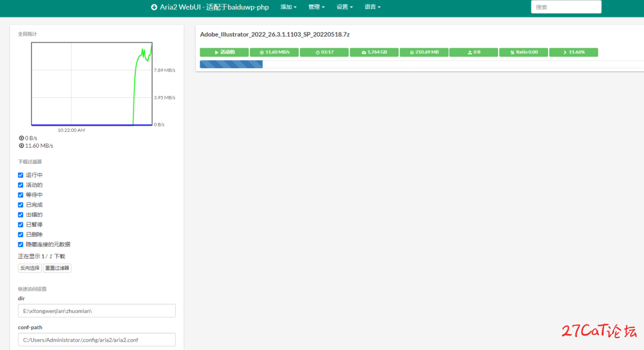Click the download speed icon beside 11.60 MB/s

tap(21, 146)
